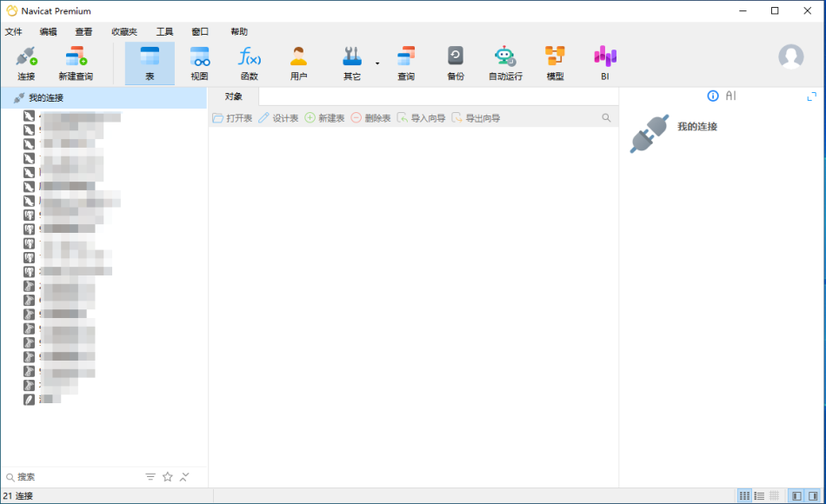Select the 自动运行 (Automation) robot icon

pyautogui.click(x=505, y=57)
